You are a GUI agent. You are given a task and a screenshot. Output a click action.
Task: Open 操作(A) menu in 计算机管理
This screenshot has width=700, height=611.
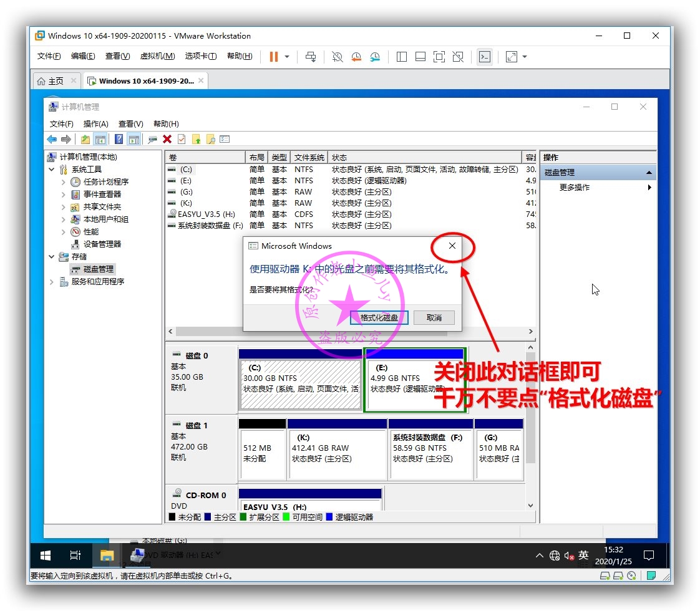pos(95,124)
